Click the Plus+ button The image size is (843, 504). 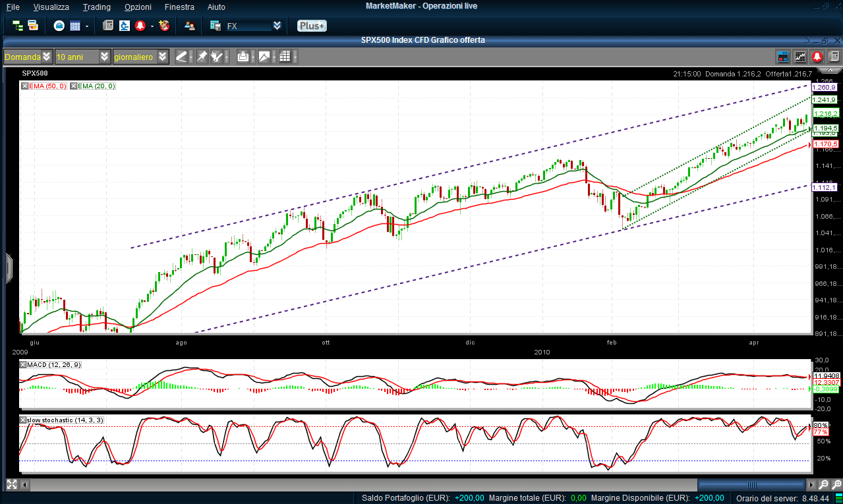312,26
